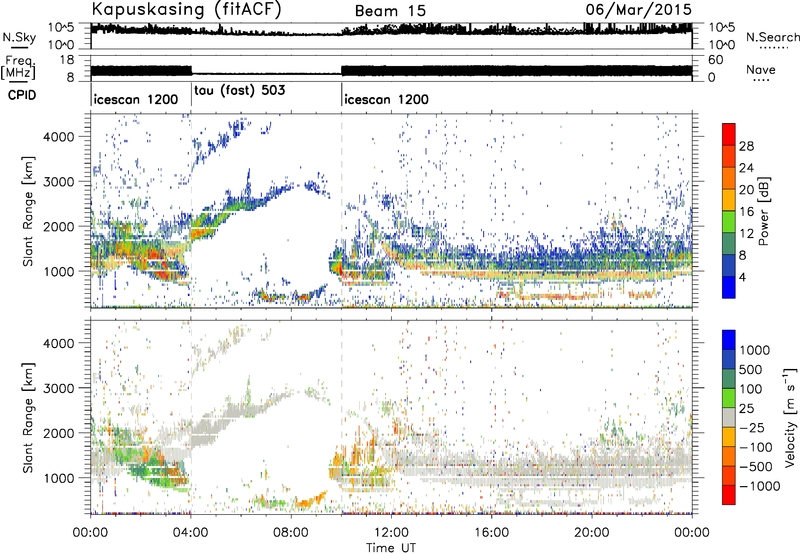Select the N.Search legend label
This screenshot has width=800, height=554.
(773, 37)
